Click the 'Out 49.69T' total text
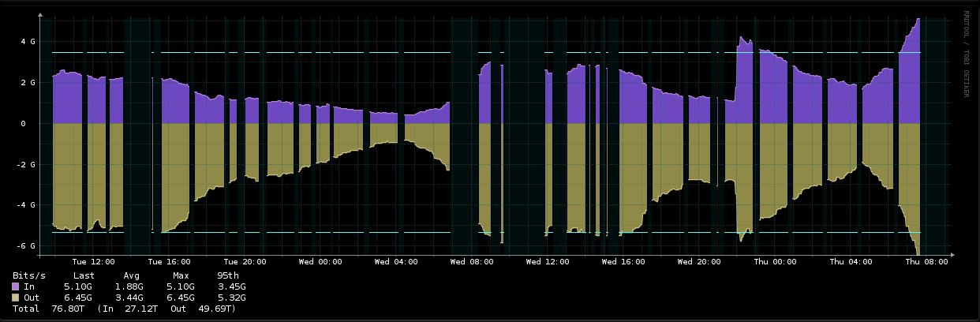Viewport: 980px width, 322px height. 203,309
